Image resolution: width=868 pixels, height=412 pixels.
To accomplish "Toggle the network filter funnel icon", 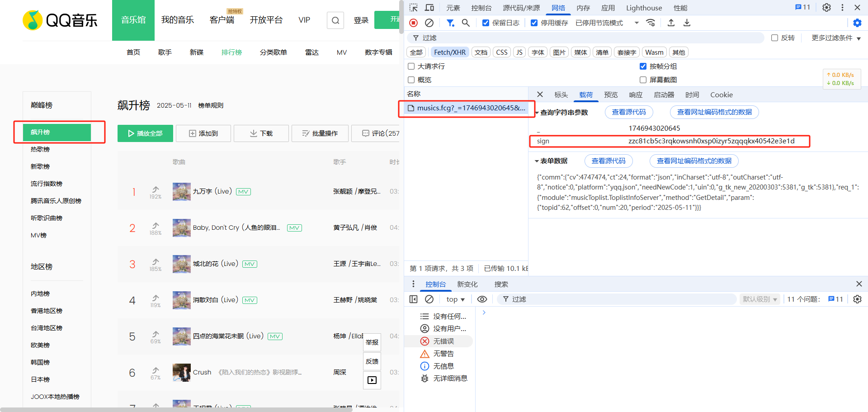I will [x=450, y=23].
